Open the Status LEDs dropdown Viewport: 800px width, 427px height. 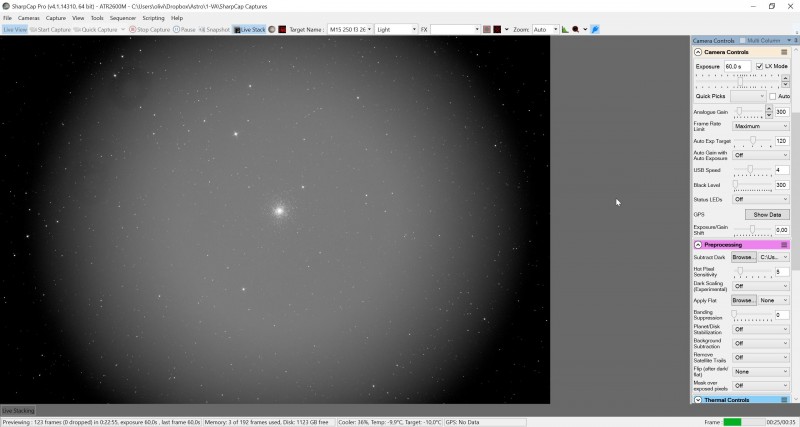click(x=761, y=199)
